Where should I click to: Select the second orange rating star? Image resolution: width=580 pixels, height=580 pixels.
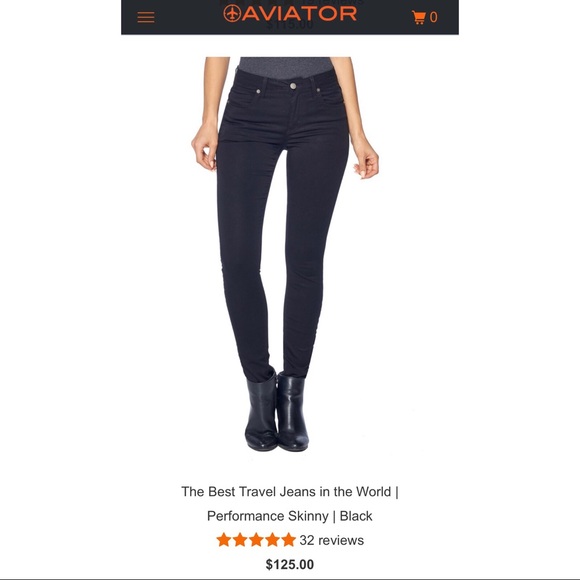pos(240,540)
